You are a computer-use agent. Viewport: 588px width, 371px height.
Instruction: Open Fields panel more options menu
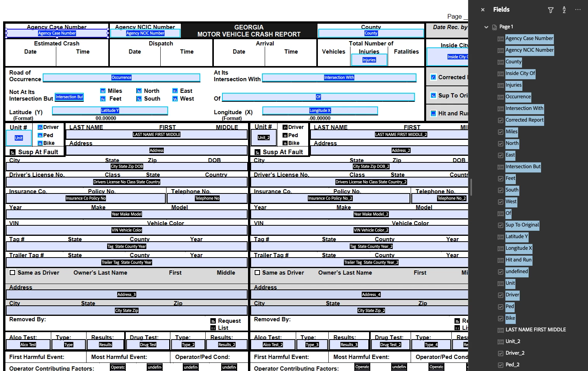click(x=578, y=10)
